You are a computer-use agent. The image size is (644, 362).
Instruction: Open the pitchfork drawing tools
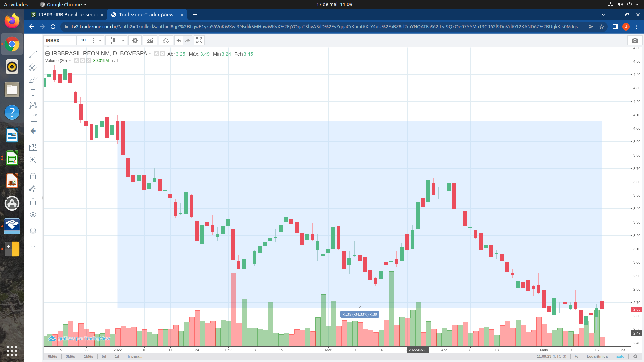click(x=33, y=67)
